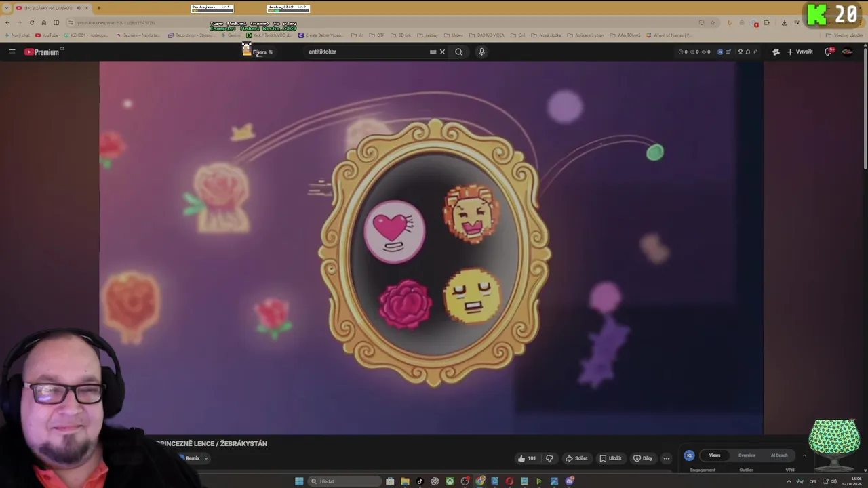Click the vidIQ IQ logo icon

tap(689, 455)
